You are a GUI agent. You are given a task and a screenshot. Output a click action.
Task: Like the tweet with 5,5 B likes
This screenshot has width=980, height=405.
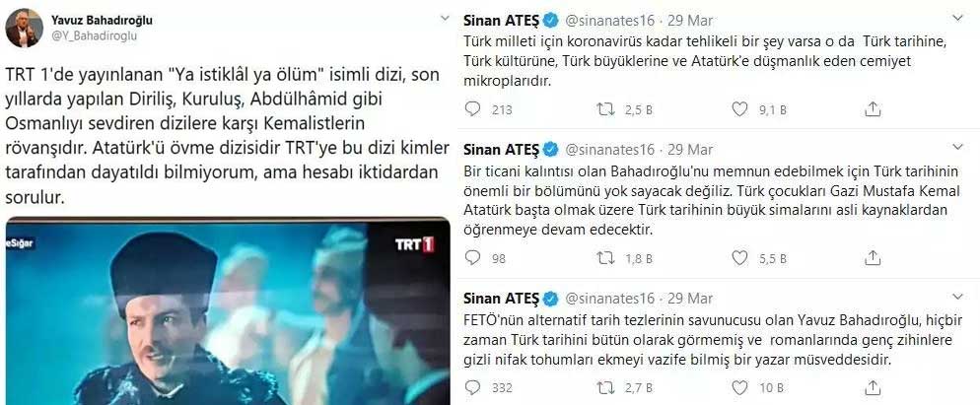[x=739, y=257]
